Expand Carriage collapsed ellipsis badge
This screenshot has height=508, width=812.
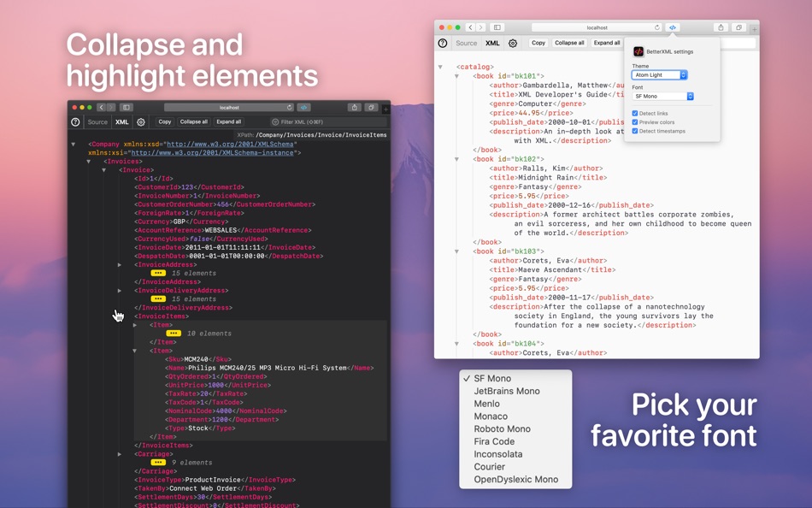click(158, 463)
